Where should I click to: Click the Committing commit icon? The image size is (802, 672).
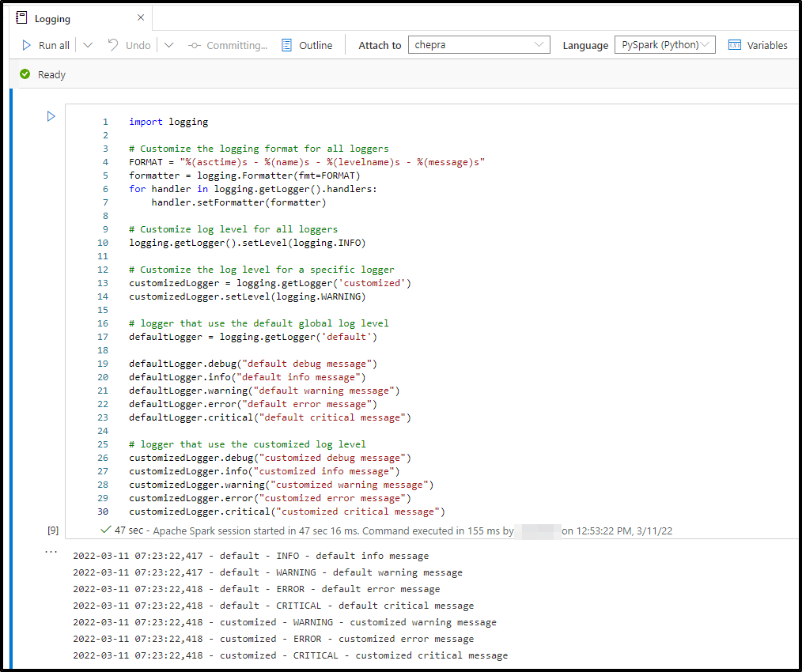(x=194, y=46)
